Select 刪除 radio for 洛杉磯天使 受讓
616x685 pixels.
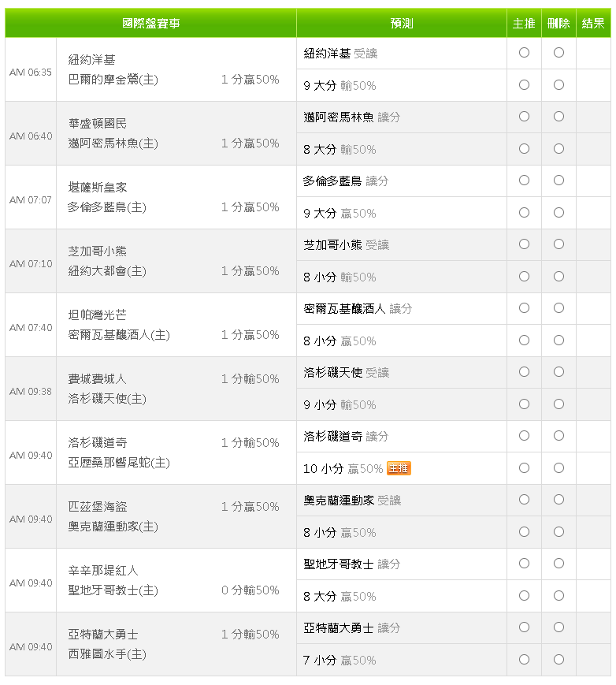558,372
